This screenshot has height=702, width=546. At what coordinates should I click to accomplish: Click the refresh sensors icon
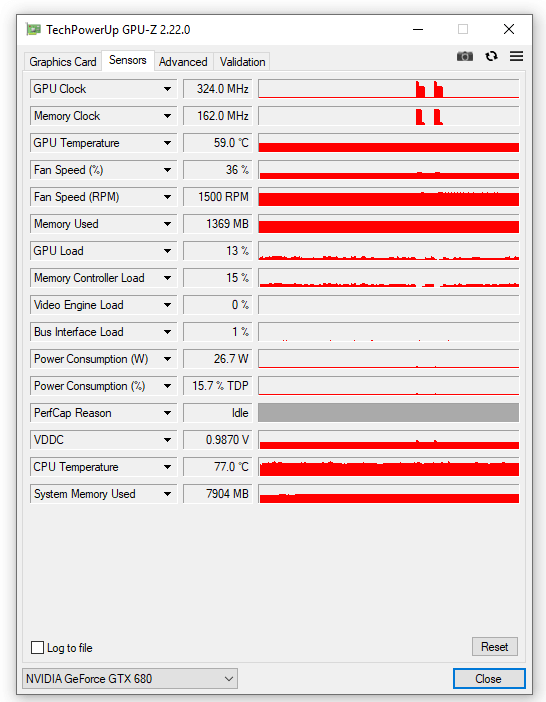[491, 56]
